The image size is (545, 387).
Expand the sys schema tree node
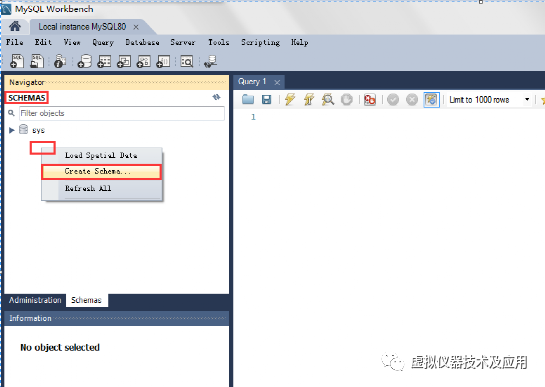click(x=11, y=130)
